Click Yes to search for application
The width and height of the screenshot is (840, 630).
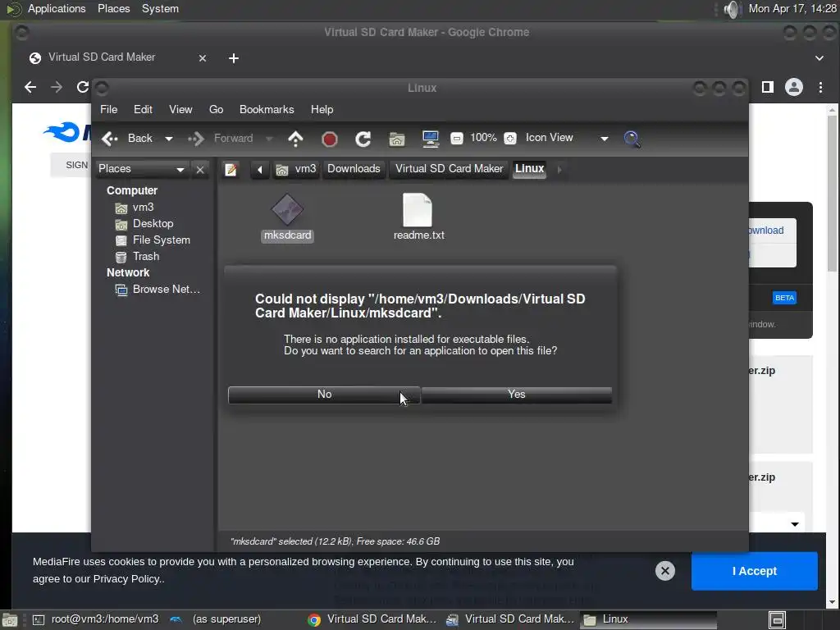tap(517, 395)
